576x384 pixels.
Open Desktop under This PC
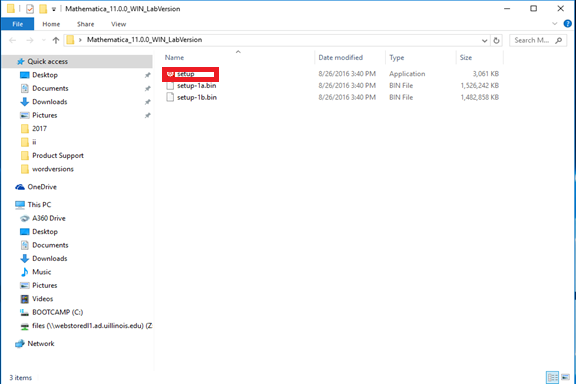[x=45, y=232]
